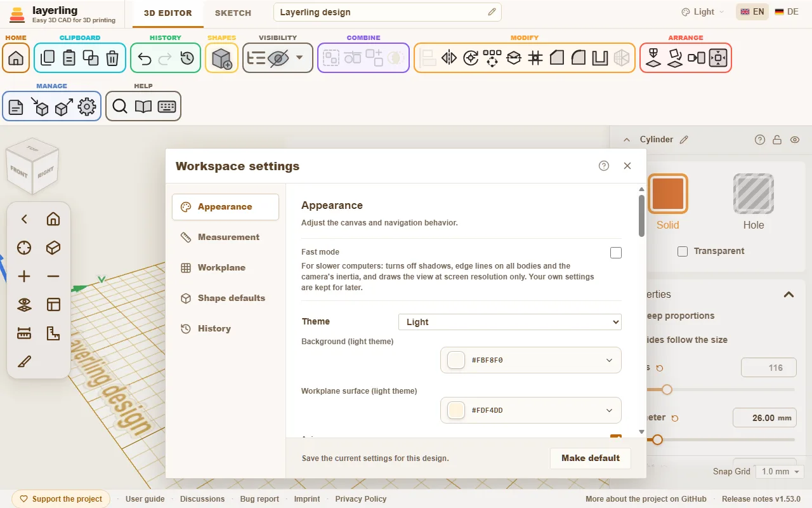The height and width of the screenshot is (508, 812).
Task: Click the center-fit icon in Arrange group
Action: pyautogui.click(x=718, y=58)
